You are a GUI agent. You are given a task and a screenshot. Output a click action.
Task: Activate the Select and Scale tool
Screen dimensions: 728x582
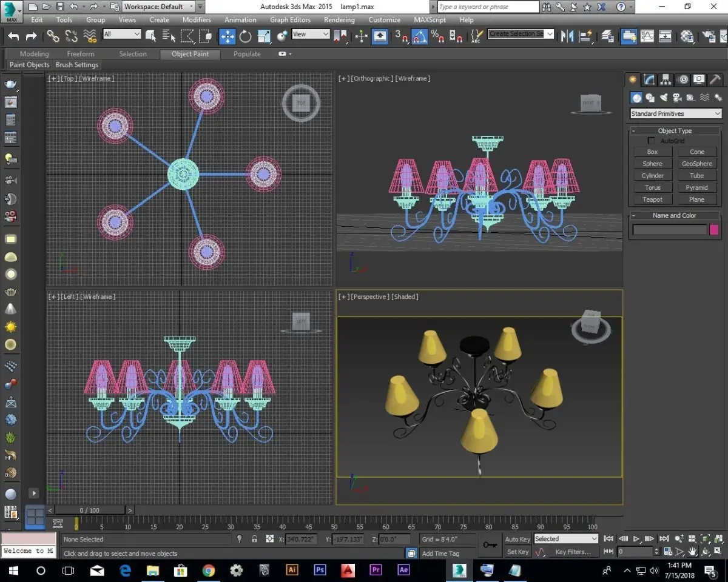click(263, 36)
